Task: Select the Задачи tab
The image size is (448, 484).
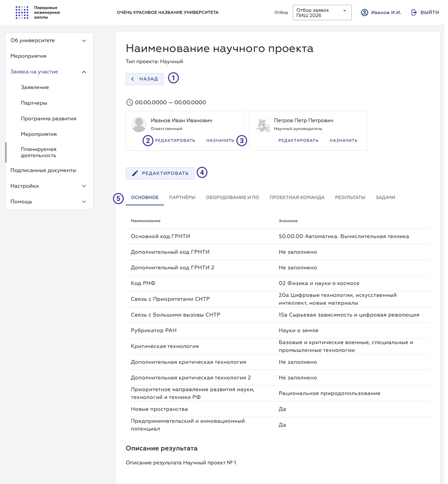Action: pos(385,198)
